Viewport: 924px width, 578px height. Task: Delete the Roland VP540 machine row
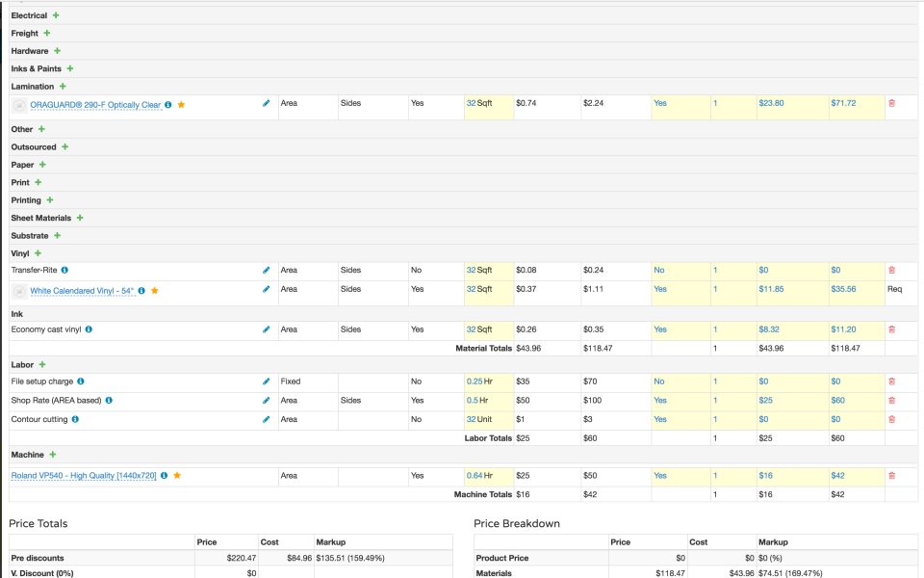pos(894,475)
